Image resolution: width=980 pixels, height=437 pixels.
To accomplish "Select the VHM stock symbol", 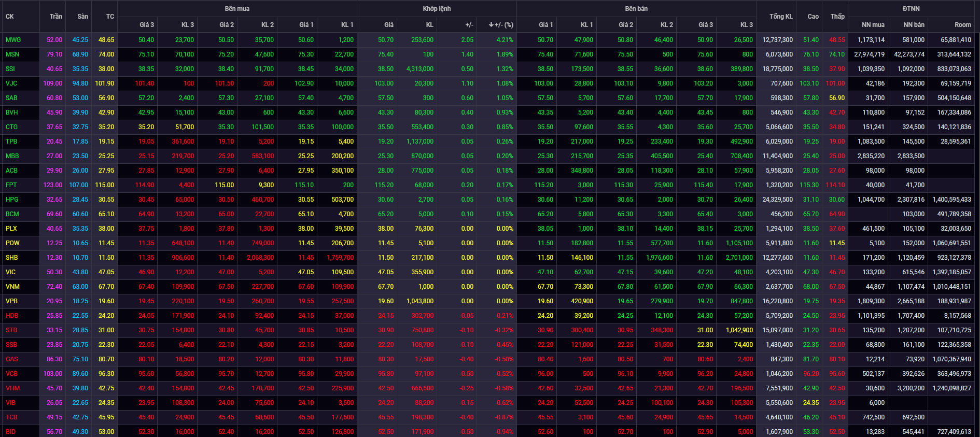I will [x=13, y=388].
